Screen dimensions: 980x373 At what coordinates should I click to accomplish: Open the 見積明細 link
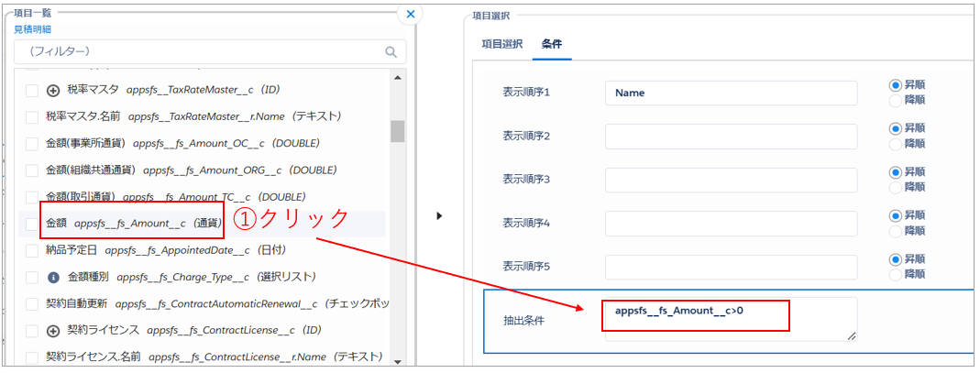pos(32,29)
